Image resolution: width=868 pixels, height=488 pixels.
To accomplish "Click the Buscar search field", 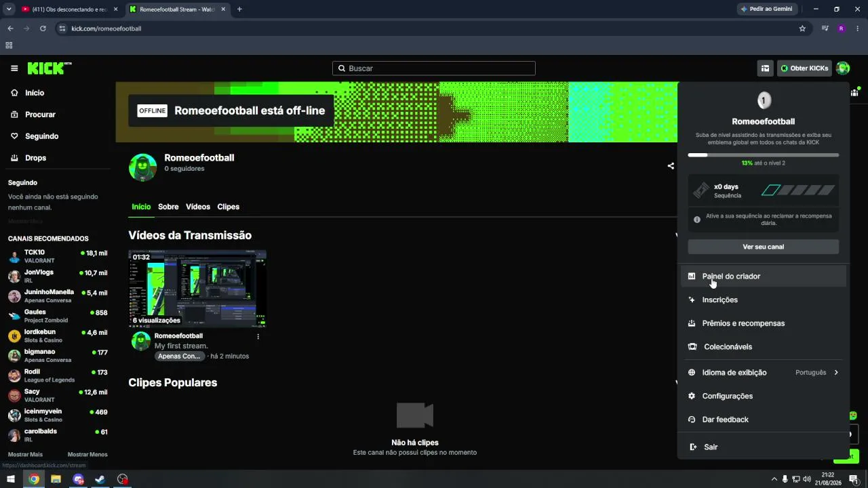I will click(434, 68).
